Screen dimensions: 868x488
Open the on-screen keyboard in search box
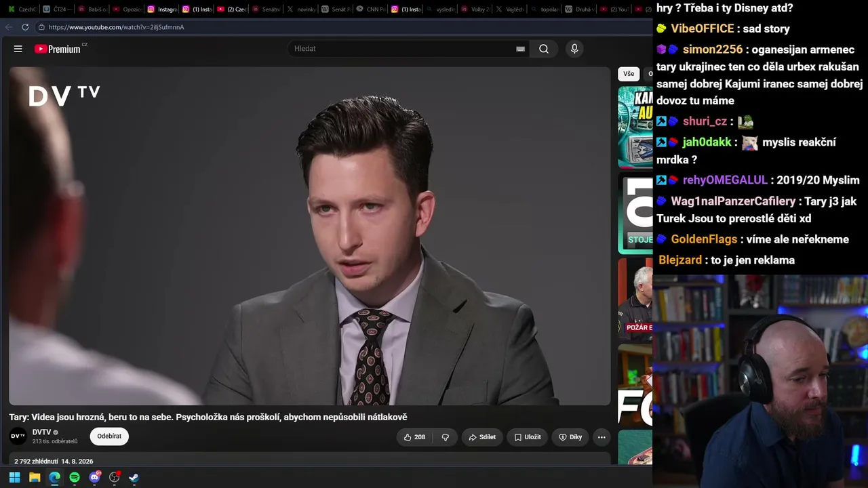tap(520, 49)
